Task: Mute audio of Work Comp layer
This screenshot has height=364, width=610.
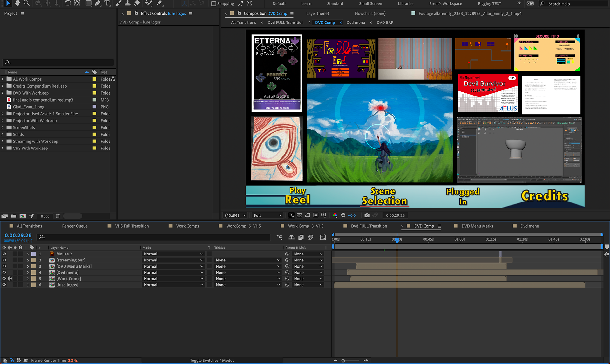Action: [10, 279]
